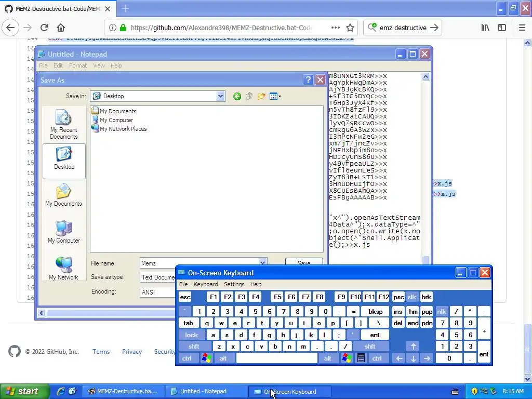Open Windows start menu
Viewport: 532px width, 399px height.
point(24,391)
